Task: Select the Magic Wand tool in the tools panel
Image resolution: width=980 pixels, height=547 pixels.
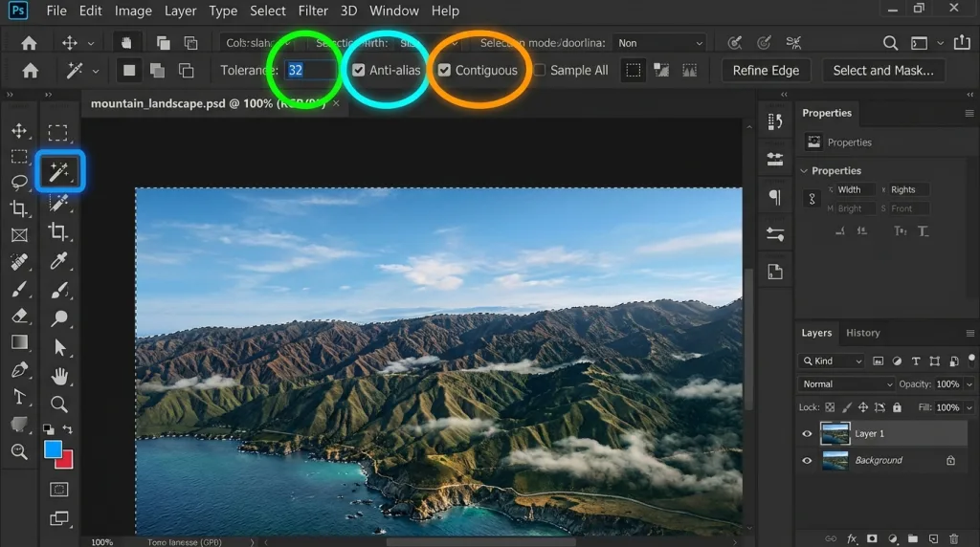Action: [x=59, y=171]
